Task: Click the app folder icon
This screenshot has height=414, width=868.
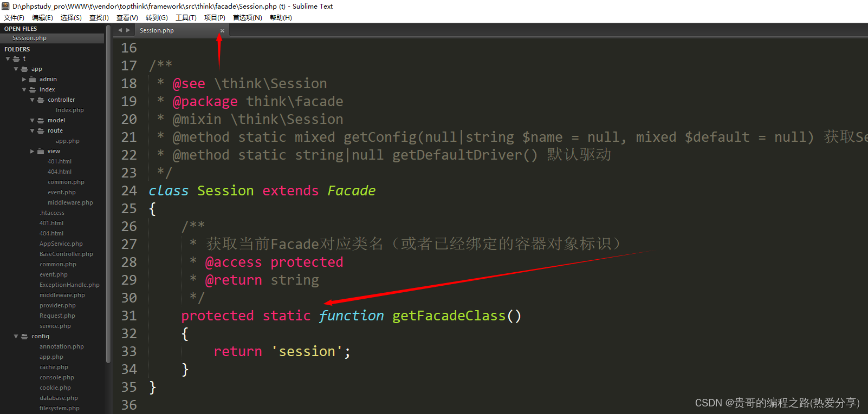Action: point(24,69)
